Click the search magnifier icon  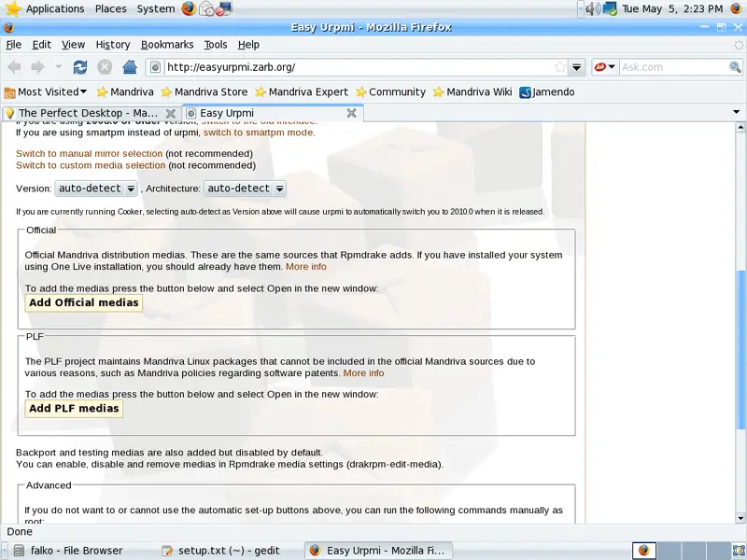(x=735, y=67)
